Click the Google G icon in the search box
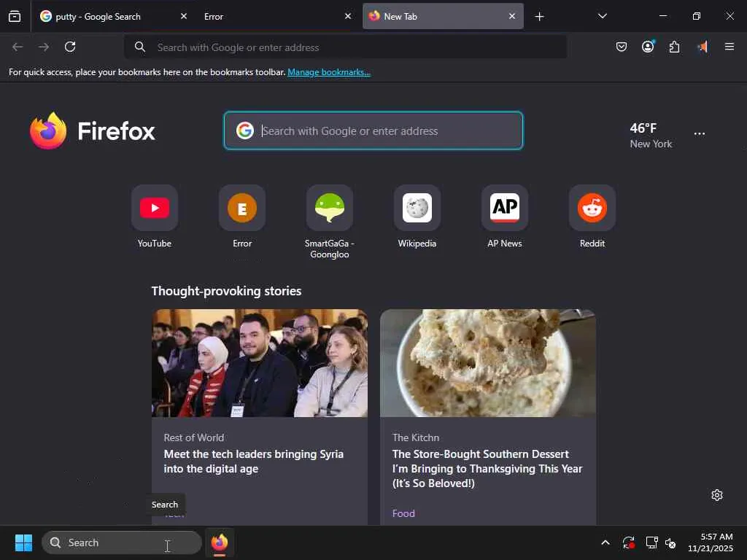 (245, 131)
